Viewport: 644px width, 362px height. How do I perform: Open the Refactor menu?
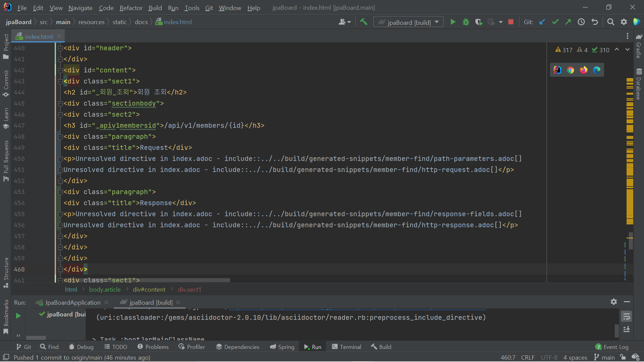131,8
